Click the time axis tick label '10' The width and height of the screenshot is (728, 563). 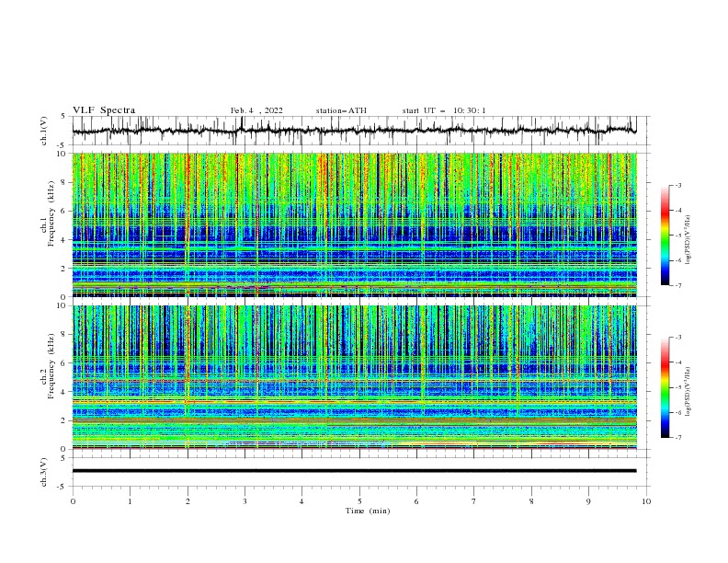(646, 501)
